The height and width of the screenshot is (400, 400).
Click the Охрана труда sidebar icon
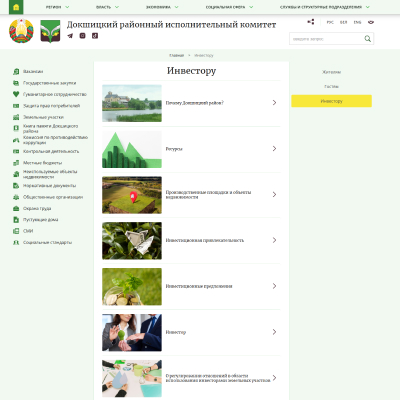coord(16,208)
